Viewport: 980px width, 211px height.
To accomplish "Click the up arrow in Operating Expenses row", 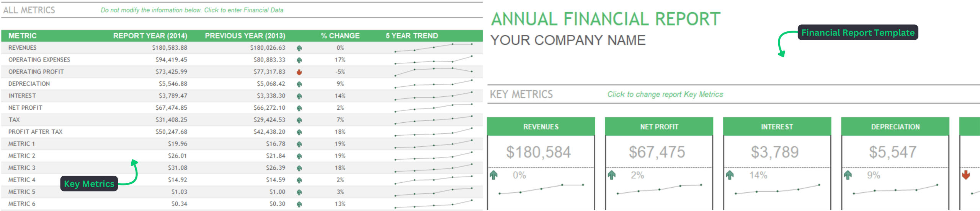I will (299, 60).
